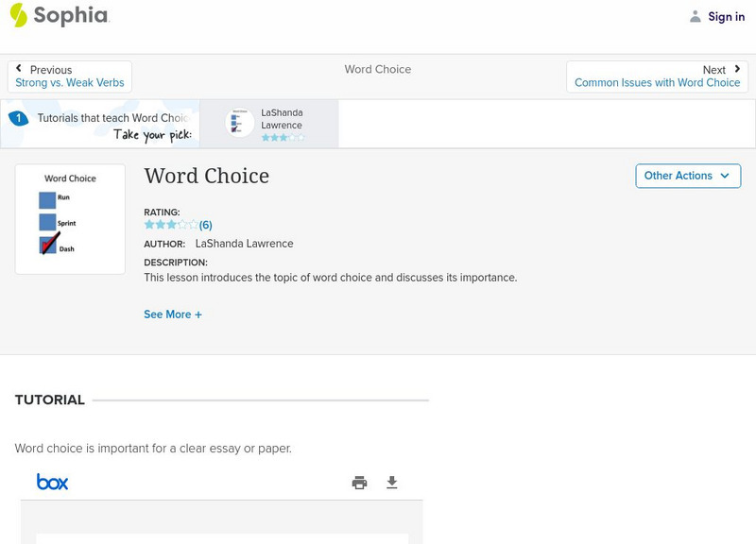Click the blue number 1 tutorials badge
The image size is (756, 544).
pyautogui.click(x=18, y=118)
